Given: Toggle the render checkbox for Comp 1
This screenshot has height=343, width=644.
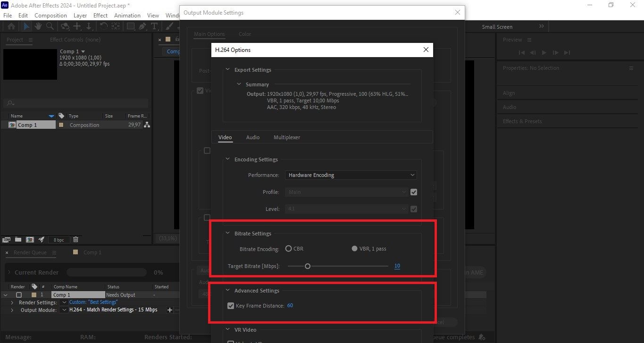Looking at the screenshot, I should pos(18,294).
